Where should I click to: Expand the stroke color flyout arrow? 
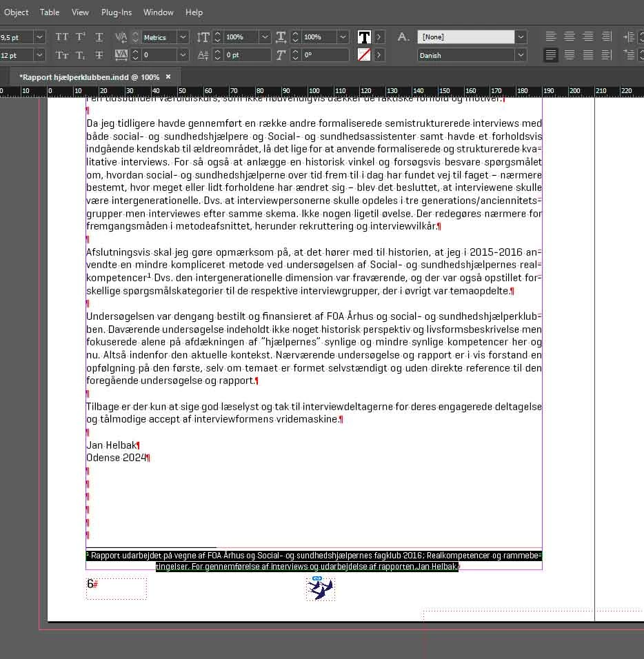pyautogui.click(x=379, y=55)
